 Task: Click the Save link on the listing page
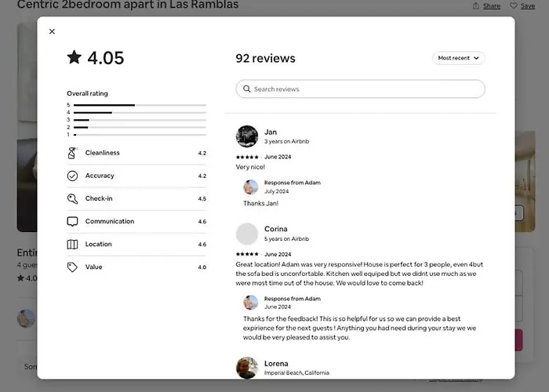point(527,6)
